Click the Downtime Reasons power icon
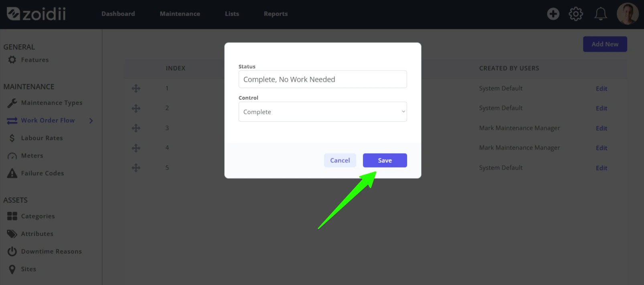The width and height of the screenshot is (644, 285). pyautogui.click(x=12, y=251)
